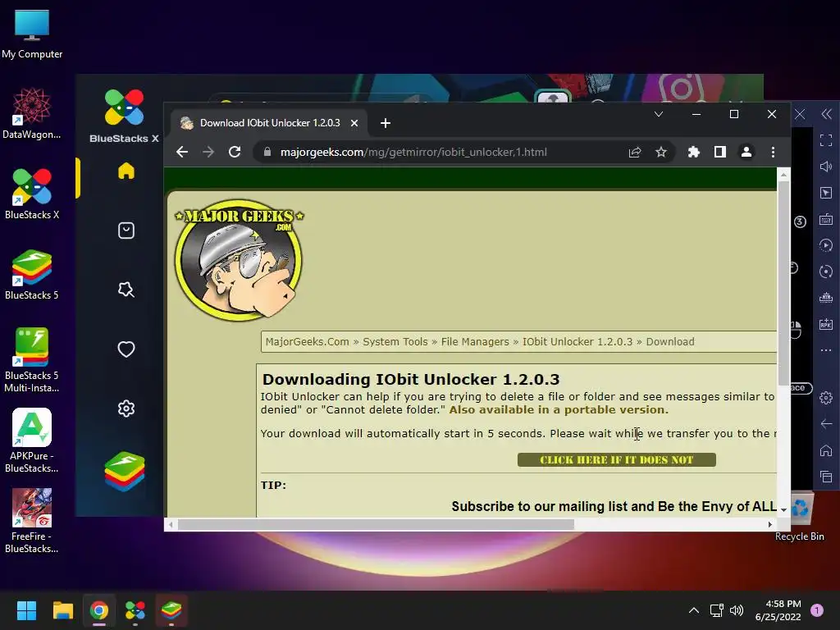The width and height of the screenshot is (840, 630).
Task: Open BlueStacks 5 Multi-Instance shortcut
Action: point(32,361)
